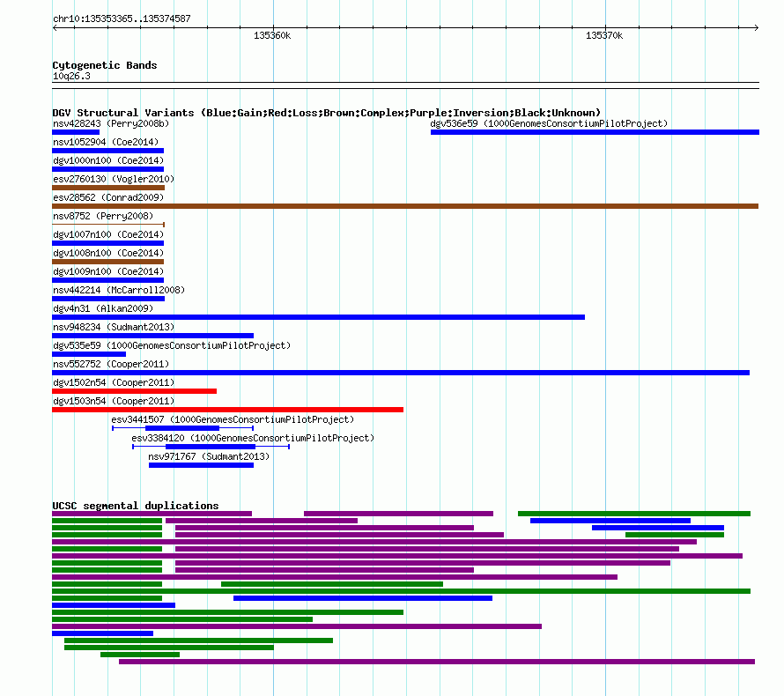Screen dimensions: 784x696
Task: Click the 135370k ruler tick label
Action: pos(604,35)
